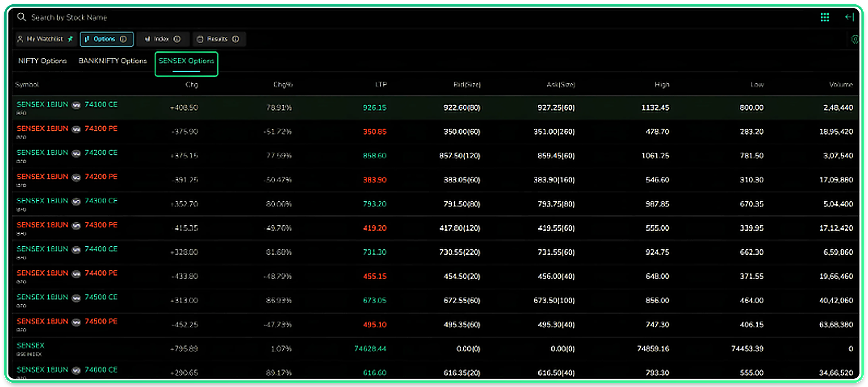Focus the Search by Stock Name field
This screenshot has height=387, width=868.
coord(69,17)
